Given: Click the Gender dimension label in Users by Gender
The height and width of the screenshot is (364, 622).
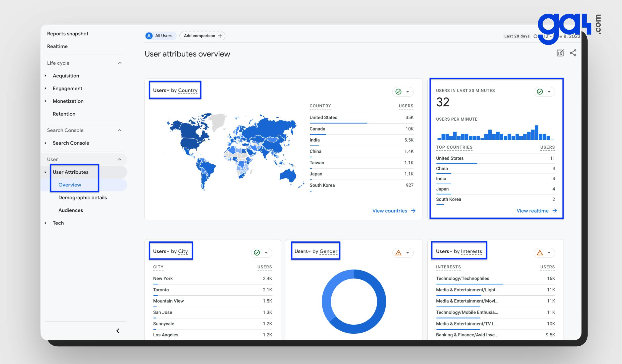Looking at the screenshot, I should [328, 251].
